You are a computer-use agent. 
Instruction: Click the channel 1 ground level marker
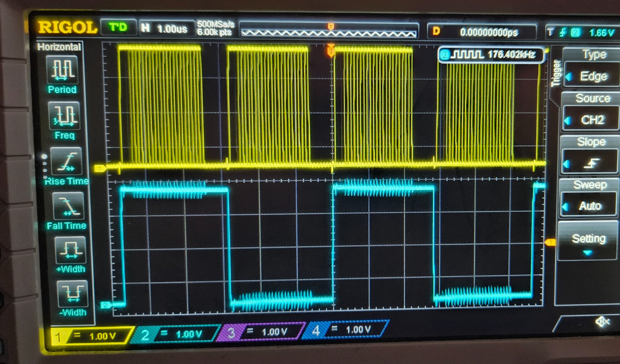click(100, 168)
